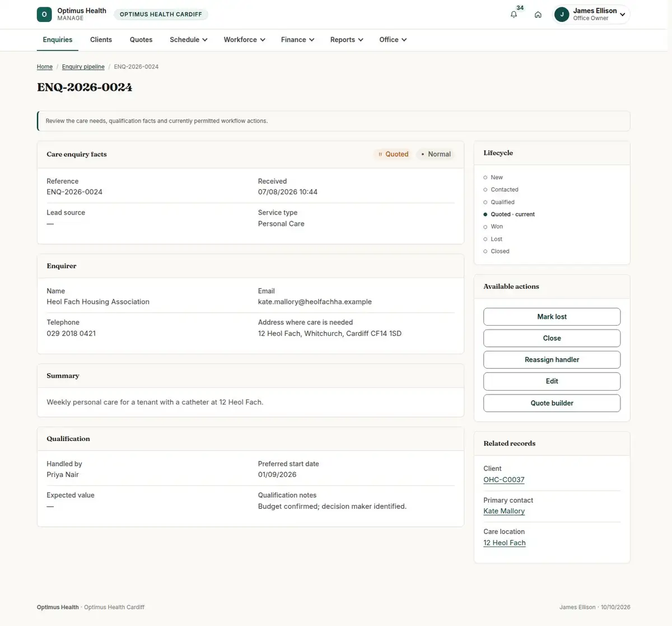Open the James Ellison account dropdown arrow
The height and width of the screenshot is (626, 672).
point(622,15)
